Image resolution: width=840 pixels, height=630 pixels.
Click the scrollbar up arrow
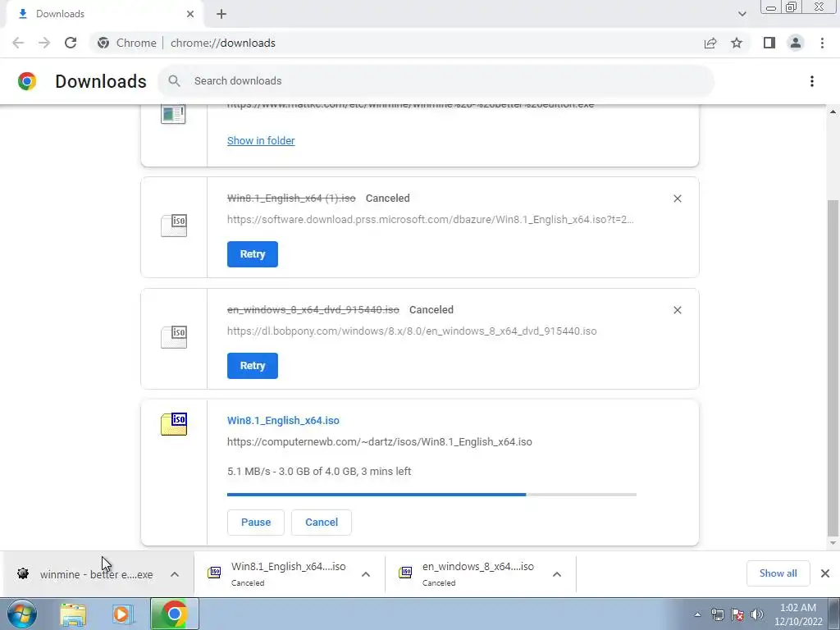[833, 112]
